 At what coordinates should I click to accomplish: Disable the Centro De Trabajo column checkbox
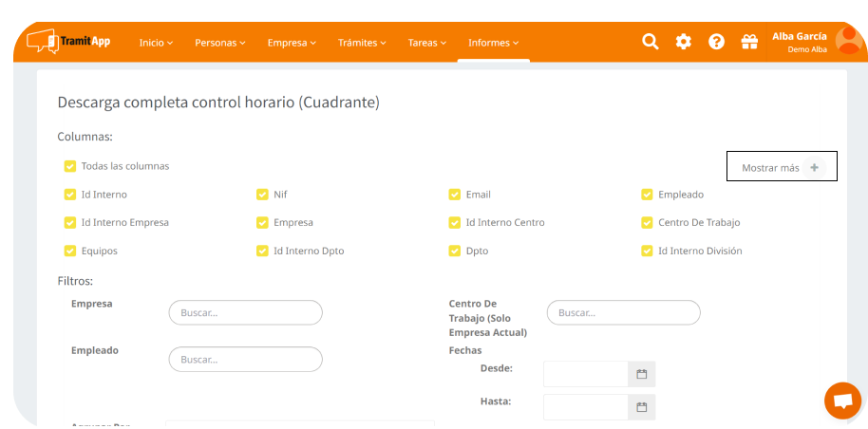(x=647, y=223)
